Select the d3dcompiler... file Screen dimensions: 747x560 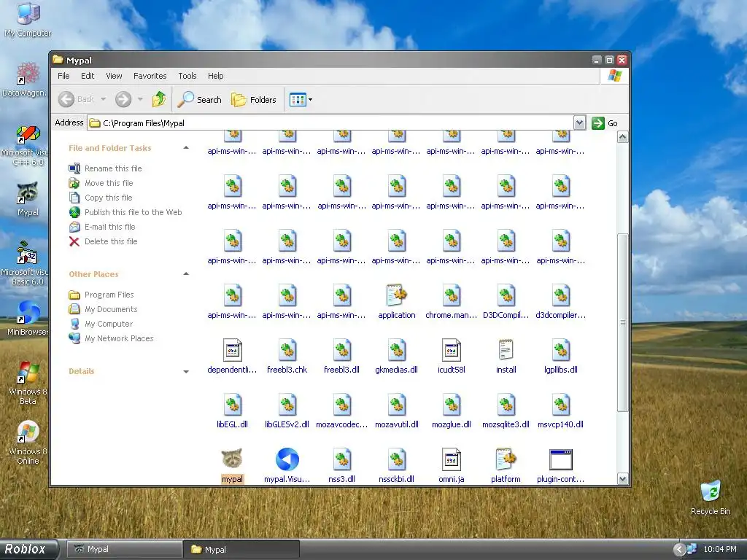click(561, 301)
